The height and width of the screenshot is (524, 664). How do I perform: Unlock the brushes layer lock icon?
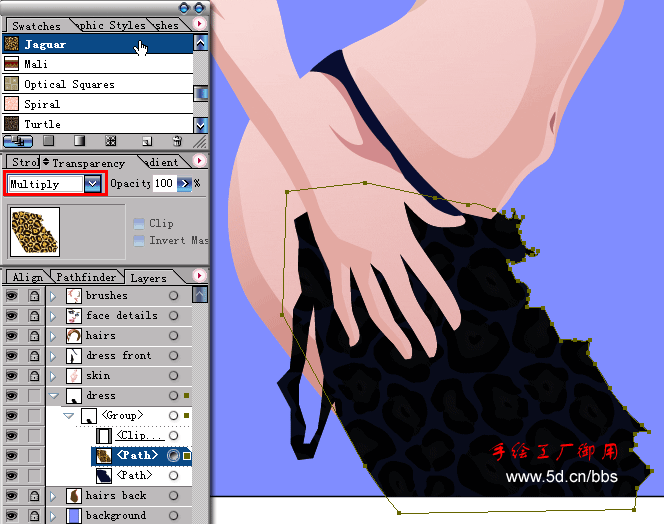click(34, 296)
